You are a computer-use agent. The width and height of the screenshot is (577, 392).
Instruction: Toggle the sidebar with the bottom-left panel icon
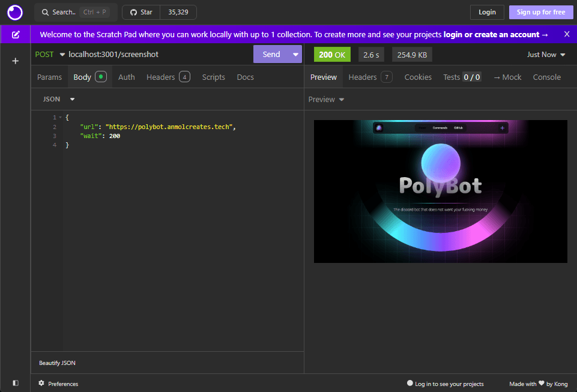(x=15, y=382)
